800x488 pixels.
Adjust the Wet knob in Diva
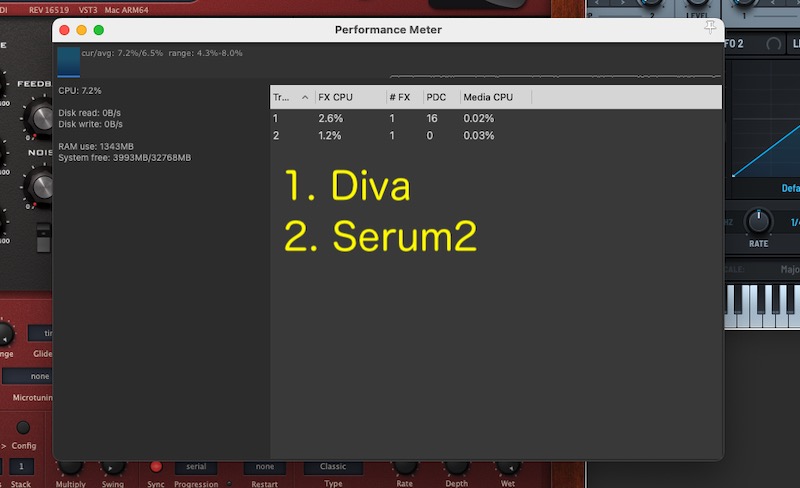pos(507,467)
